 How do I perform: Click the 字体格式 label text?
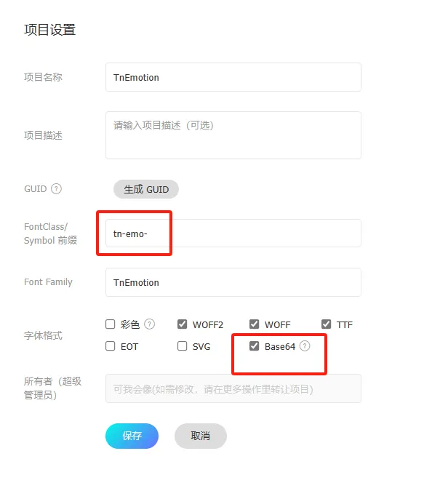tap(43, 336)
